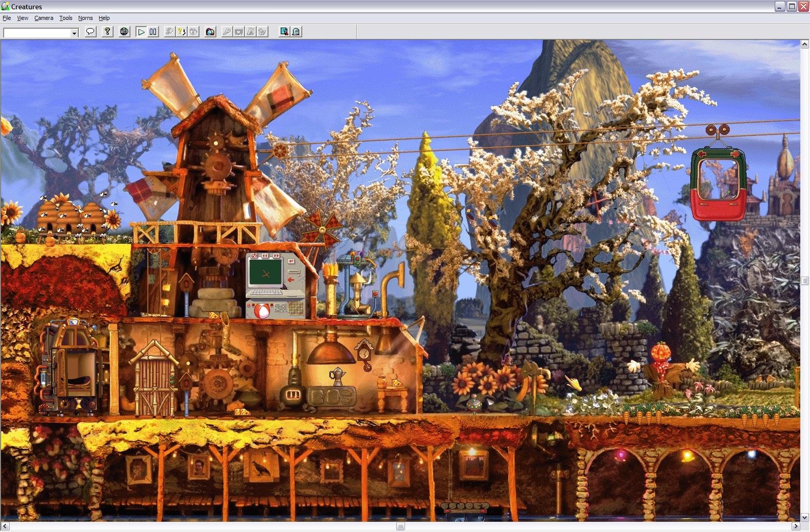Click the Creatures title bar icon
The height and width of the screenshot is (532, 810).
pyautogui.click(x=6, y=6)
